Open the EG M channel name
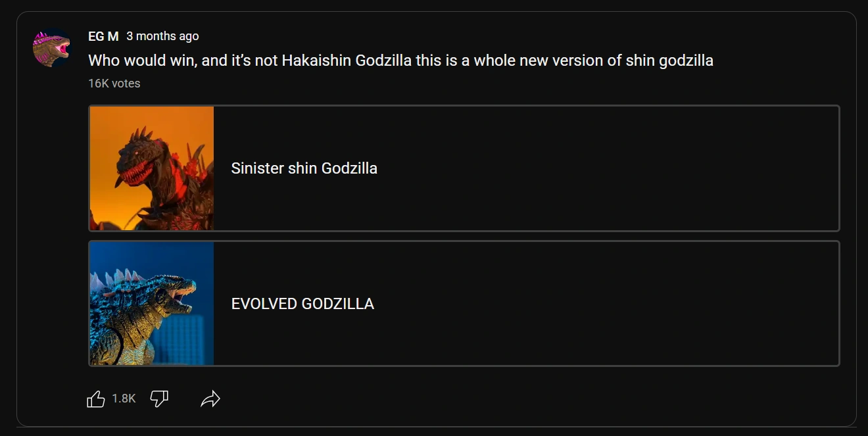This screenshot has height=436, width=868. 103,36
